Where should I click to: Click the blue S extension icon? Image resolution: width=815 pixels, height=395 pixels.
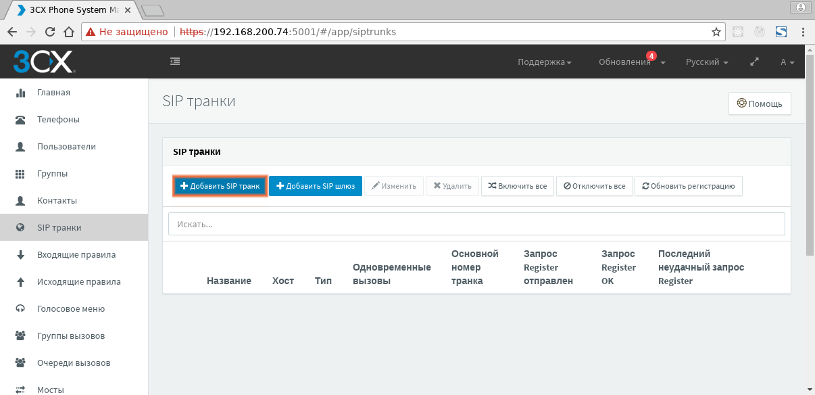tap(781, 32)
